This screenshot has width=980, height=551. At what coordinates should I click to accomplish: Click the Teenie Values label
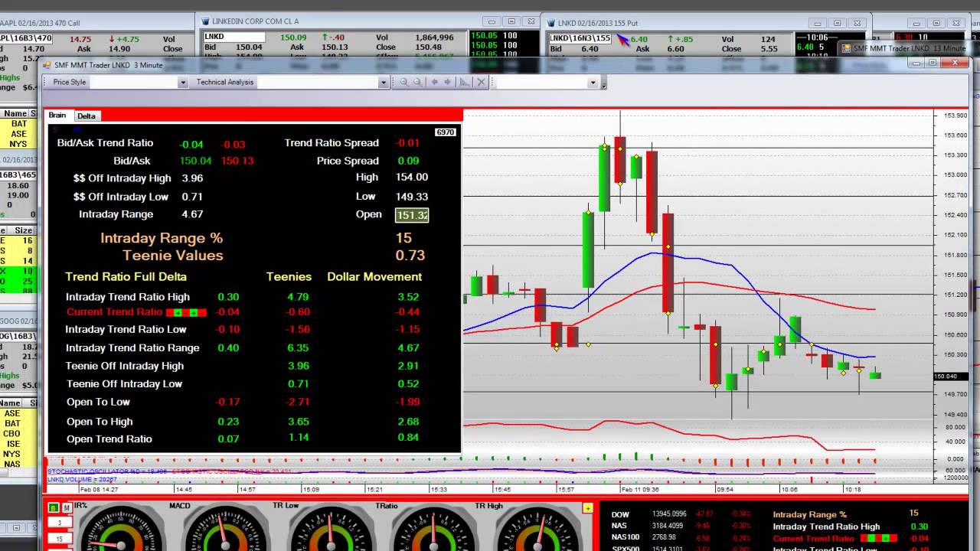tap(173, 256)
